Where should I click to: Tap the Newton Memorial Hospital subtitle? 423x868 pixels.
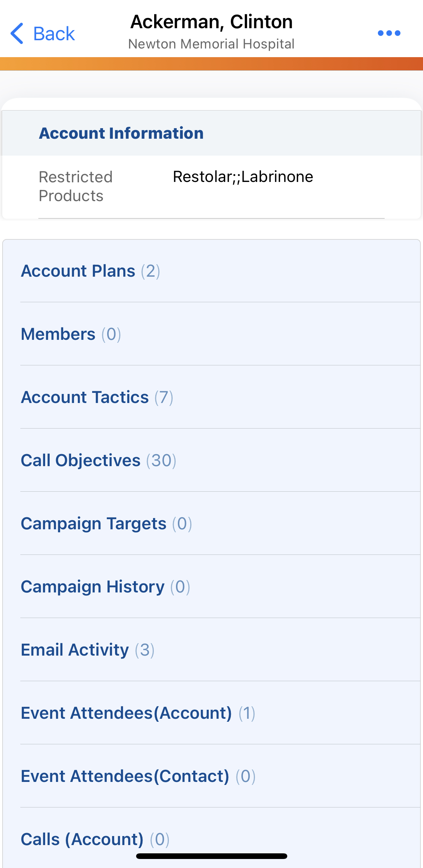pos(211,44)
